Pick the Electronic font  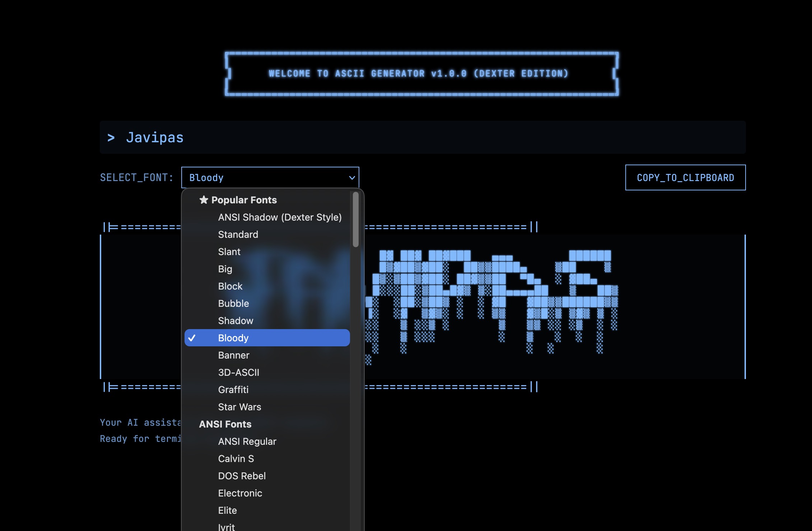(x=240, y=493)
